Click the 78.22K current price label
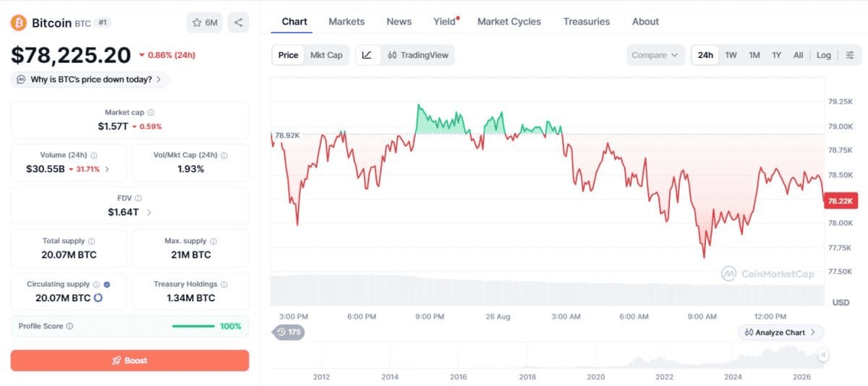 pos(842,201)
